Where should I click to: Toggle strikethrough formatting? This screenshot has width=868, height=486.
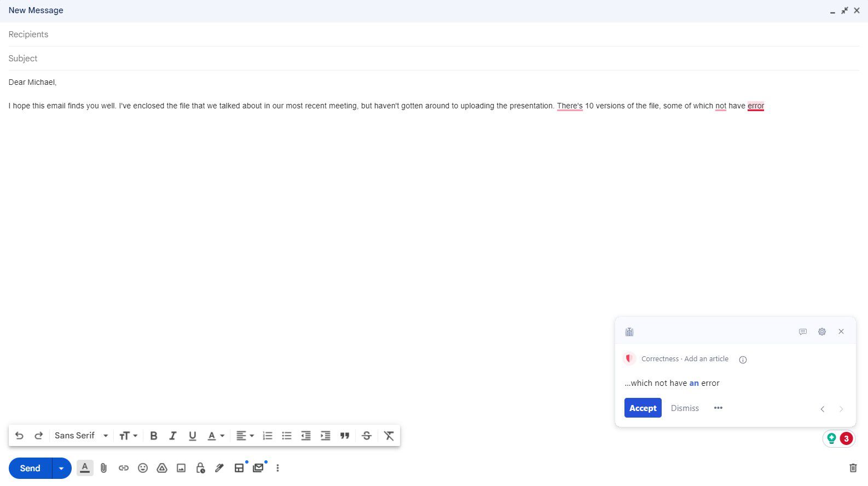tap(367, 436)
